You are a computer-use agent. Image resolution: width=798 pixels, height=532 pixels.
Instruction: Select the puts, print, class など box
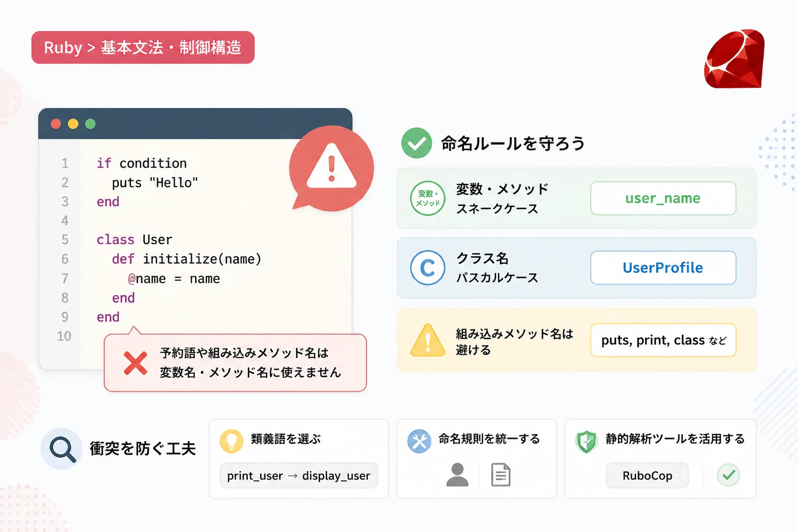pos(663,340)
